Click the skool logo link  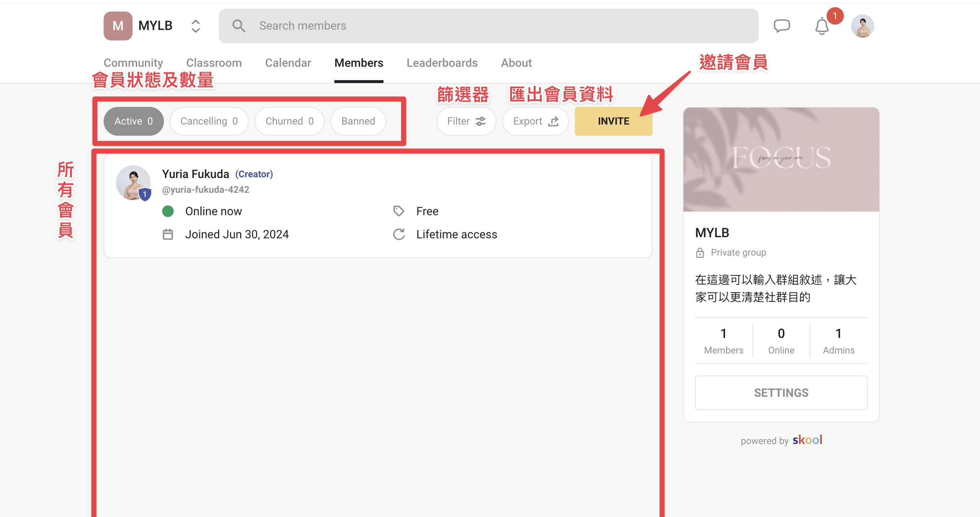[807, 440]
